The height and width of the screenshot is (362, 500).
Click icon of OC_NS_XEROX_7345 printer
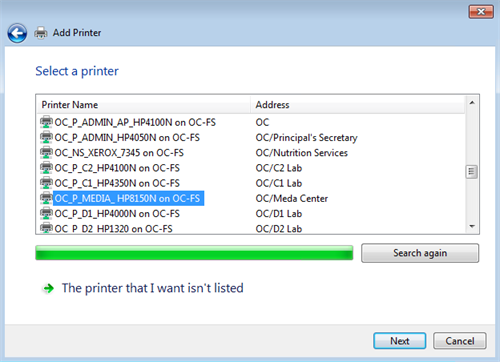click(46, 153)
